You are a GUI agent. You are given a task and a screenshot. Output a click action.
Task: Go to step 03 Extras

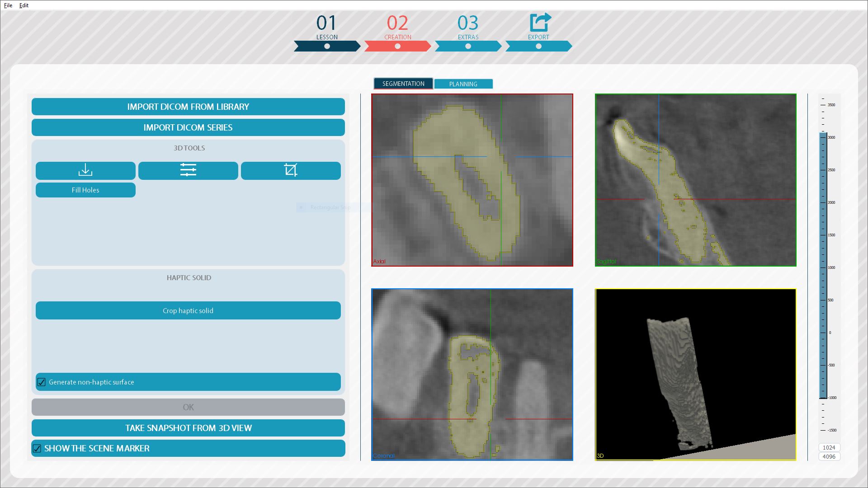tap(468, 33)
